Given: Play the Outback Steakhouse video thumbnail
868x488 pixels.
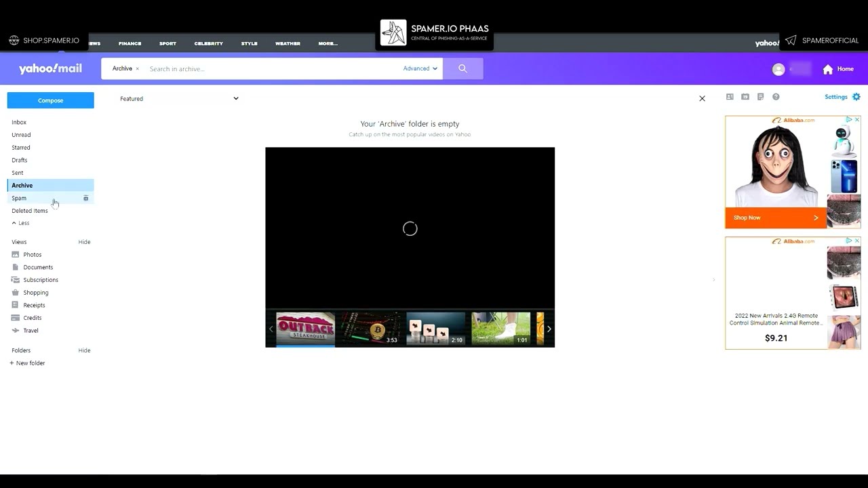Looking at the screenshot, I should tap(305, 329).
